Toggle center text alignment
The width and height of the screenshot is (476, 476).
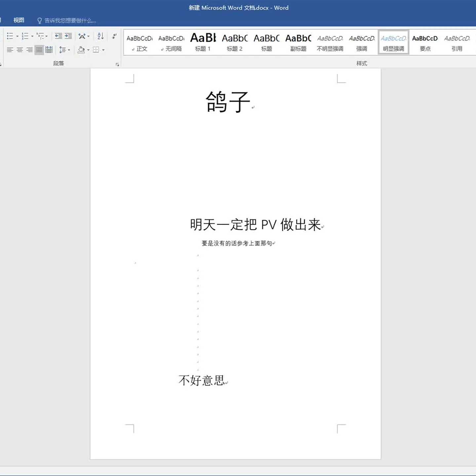point(20,50)
